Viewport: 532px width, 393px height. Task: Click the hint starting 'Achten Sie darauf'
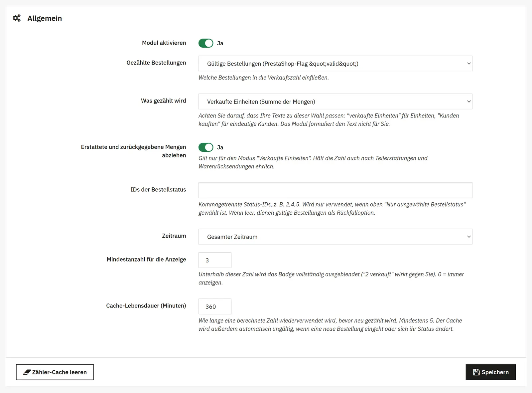[329, 120]
